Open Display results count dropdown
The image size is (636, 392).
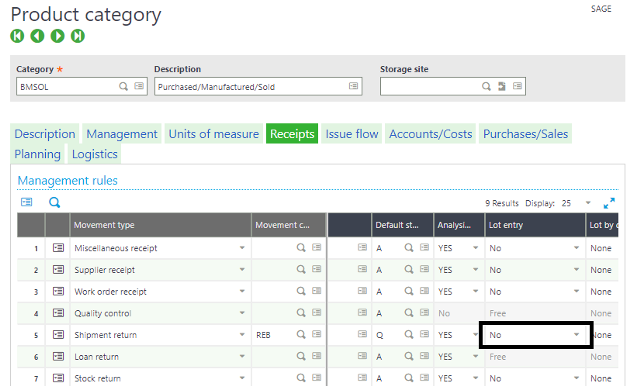click(x=588, y=203)
